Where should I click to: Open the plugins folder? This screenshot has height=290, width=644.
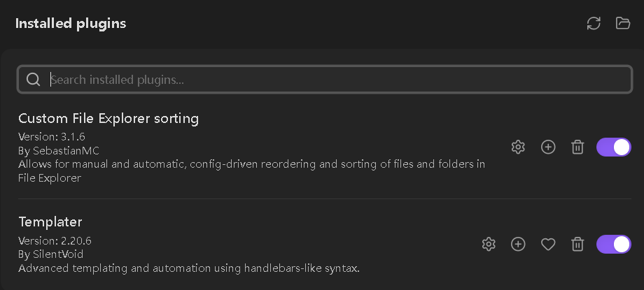[x=622, y=23]
